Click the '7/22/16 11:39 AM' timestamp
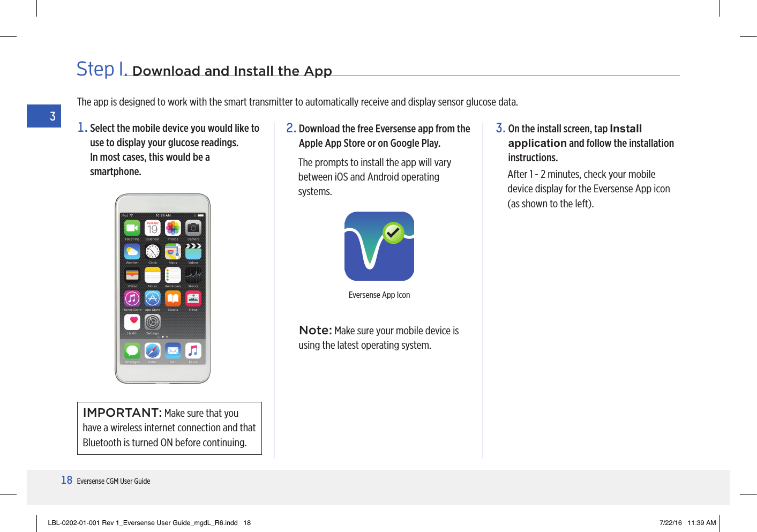Viewport: 757px width, 532px height. [x=688, y=523]
